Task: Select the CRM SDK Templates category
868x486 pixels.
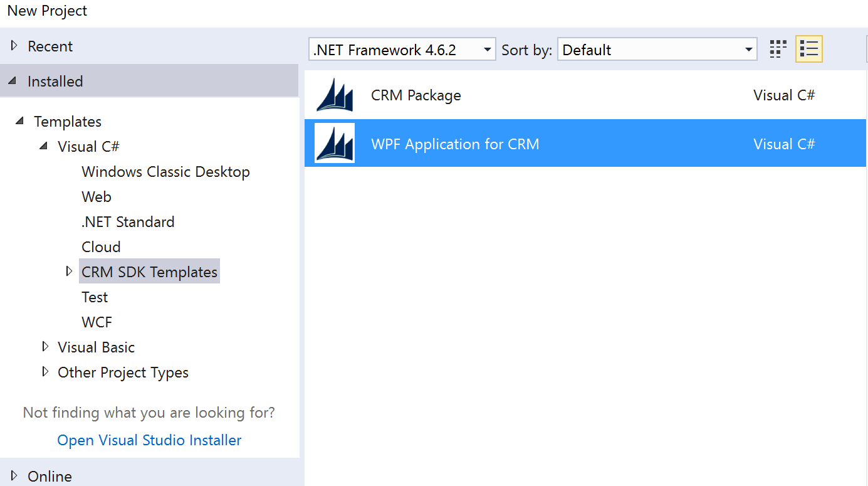Action: (149, 272)
